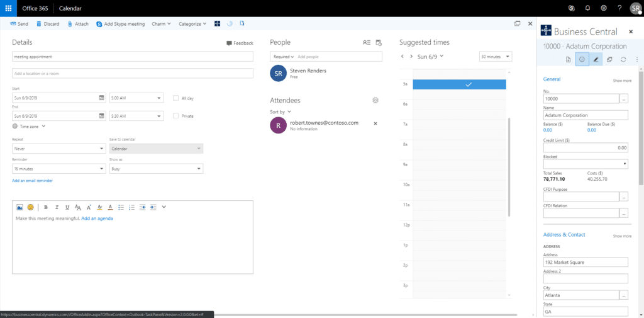Check the All day checkbox
The image size is (644, 318).
point(176,98)
